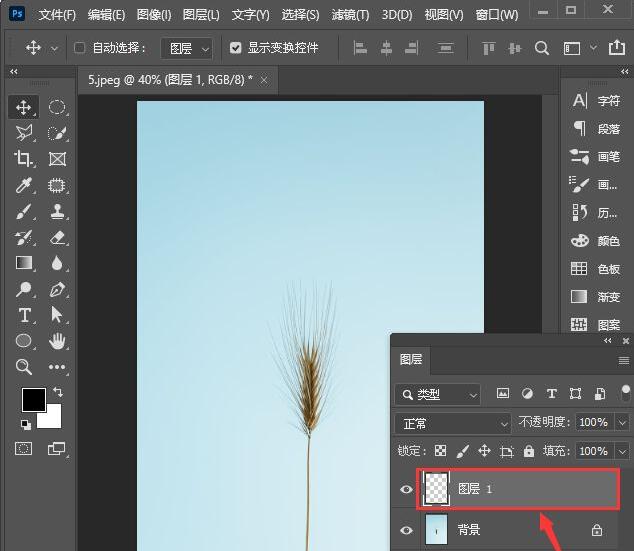Viewport: 634px width, 551px height.
Task: Uncheck 显示变换控件 checkbox
Action: pos(235,48)
